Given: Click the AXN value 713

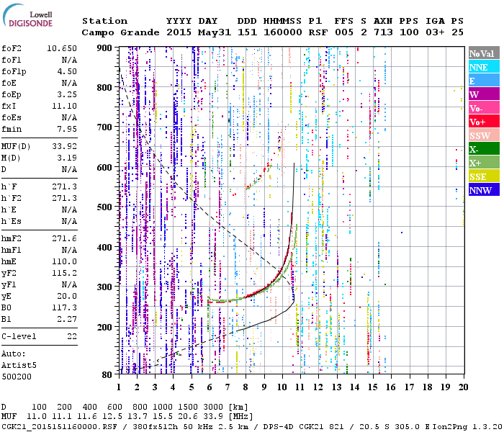Looking at the screenshot, I should coord(383,32).
